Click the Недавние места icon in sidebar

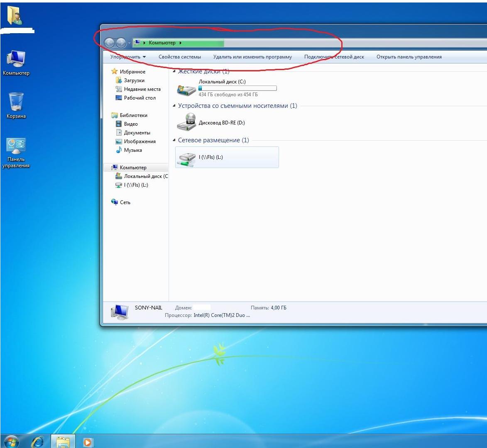[x=118, y=89]
